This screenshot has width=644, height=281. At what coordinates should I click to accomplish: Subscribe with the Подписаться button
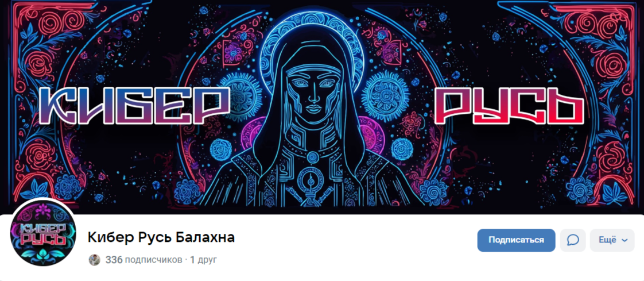(x=516, y=240)
